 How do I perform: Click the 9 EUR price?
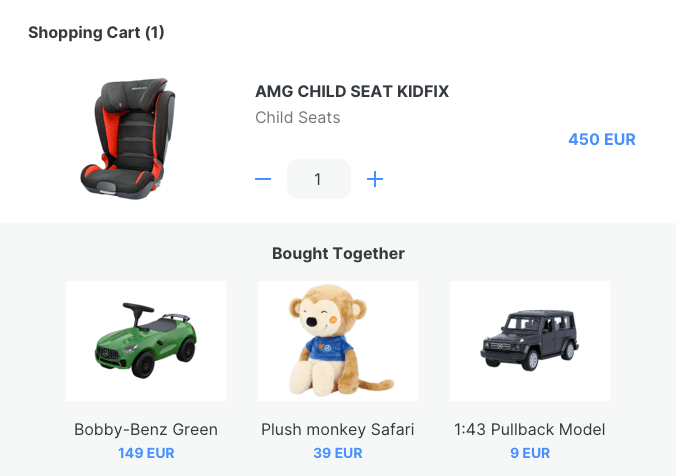(x=530, y=453)
